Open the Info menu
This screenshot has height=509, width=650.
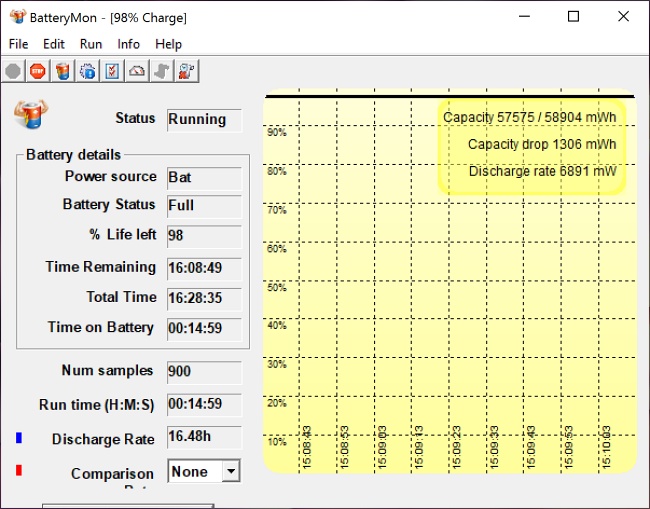click(x=129, y=44)
